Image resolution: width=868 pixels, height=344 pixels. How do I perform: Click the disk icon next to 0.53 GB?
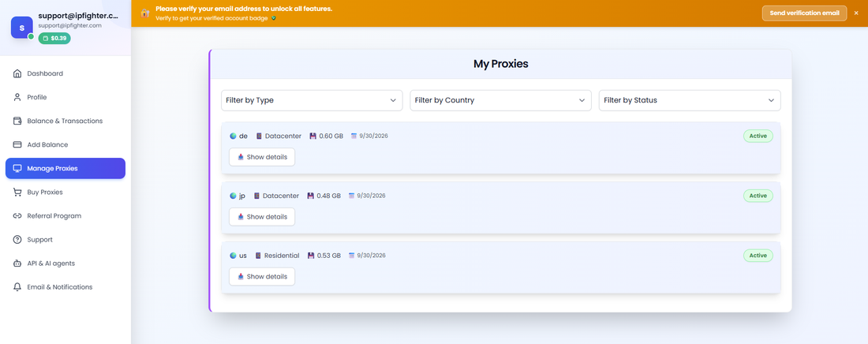point(311,256)
